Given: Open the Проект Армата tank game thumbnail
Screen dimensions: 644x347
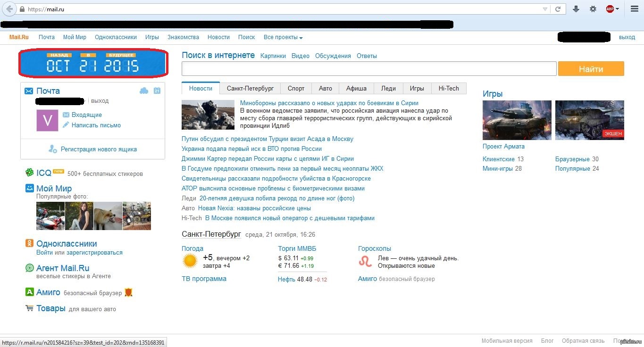Looking at the screenshot, I should coord(517,120).
